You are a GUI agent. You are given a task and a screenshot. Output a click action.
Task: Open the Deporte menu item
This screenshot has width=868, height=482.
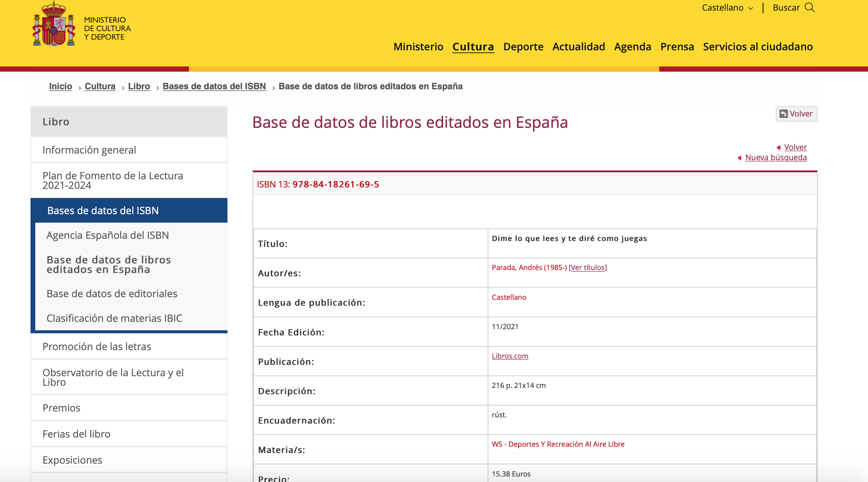pyautogui.click(x=523, y=47)
